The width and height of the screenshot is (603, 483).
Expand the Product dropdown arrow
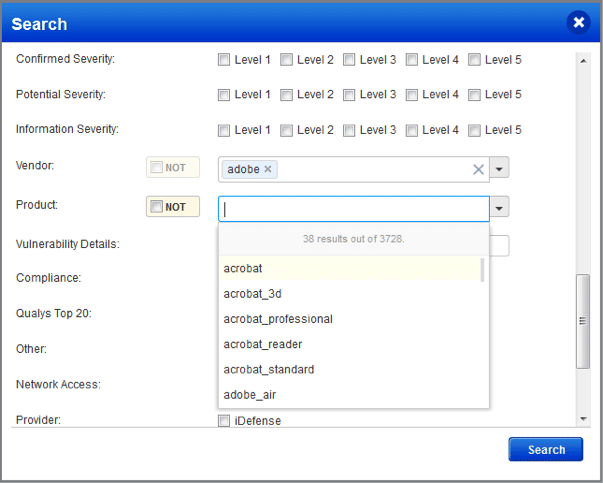[499, 207]
